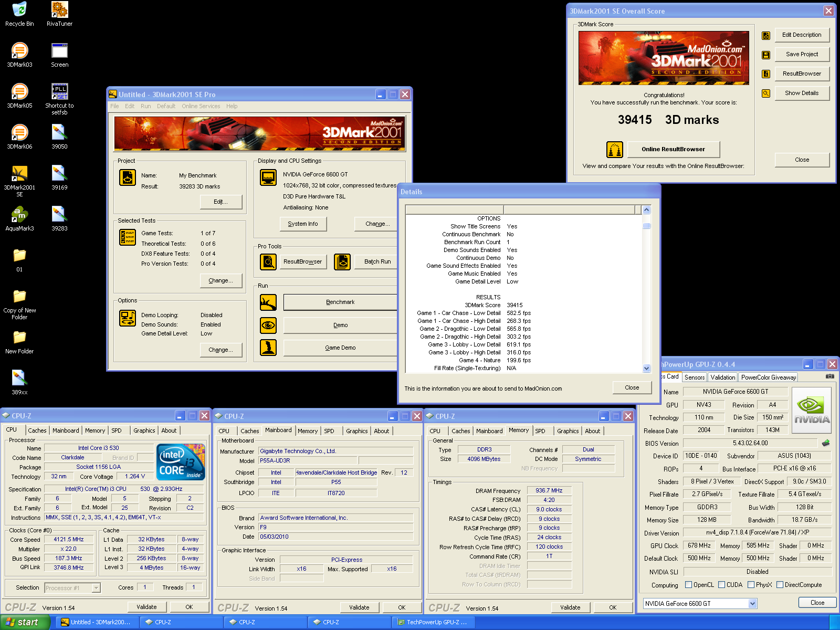The image size is (840, 630).
Task: Click the GPU-Z BIOS save icon
Action: (826, 443)
